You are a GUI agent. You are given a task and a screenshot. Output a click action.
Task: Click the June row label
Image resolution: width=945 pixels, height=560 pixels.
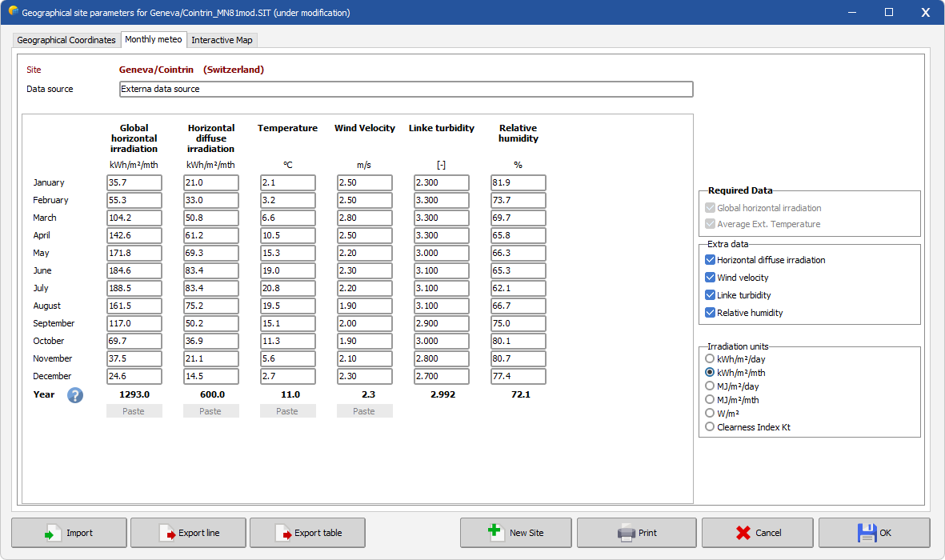click(42, 270)
